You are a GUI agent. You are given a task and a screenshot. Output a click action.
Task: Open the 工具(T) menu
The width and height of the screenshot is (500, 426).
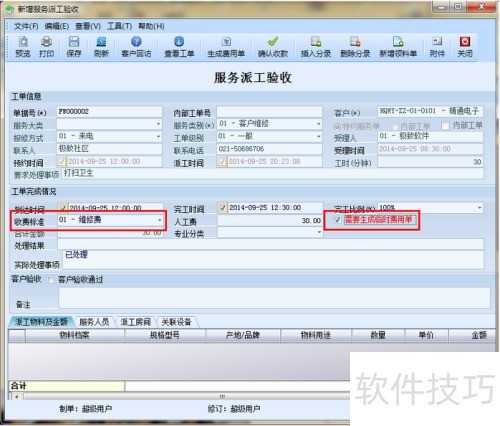[119, 26]
